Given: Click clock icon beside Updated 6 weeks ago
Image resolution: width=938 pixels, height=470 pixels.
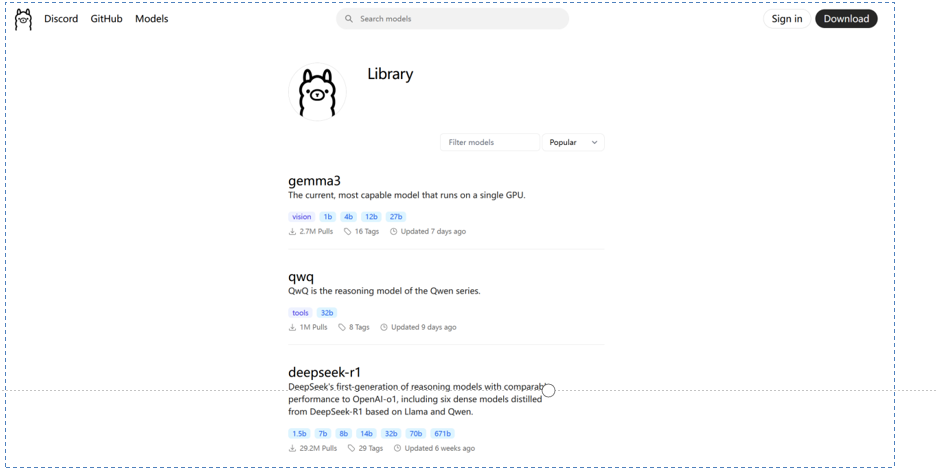Looking at the screenshot, I should [x=397, y=448].
